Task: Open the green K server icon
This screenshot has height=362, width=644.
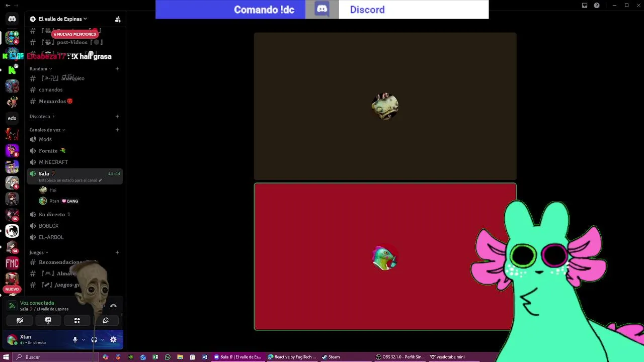Action: [x=12, y=70]
